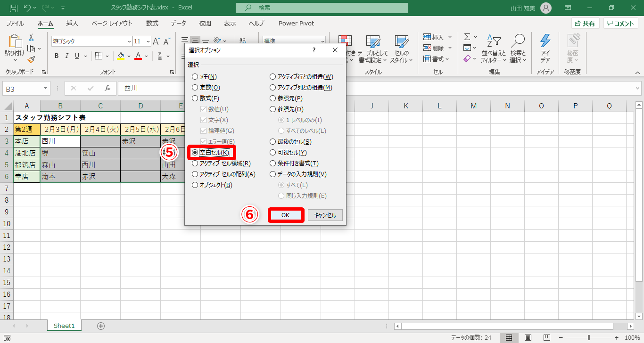Viewport: 644px width, 343px height.
Task: Toggle italic formatting
Action: (67, 56)
